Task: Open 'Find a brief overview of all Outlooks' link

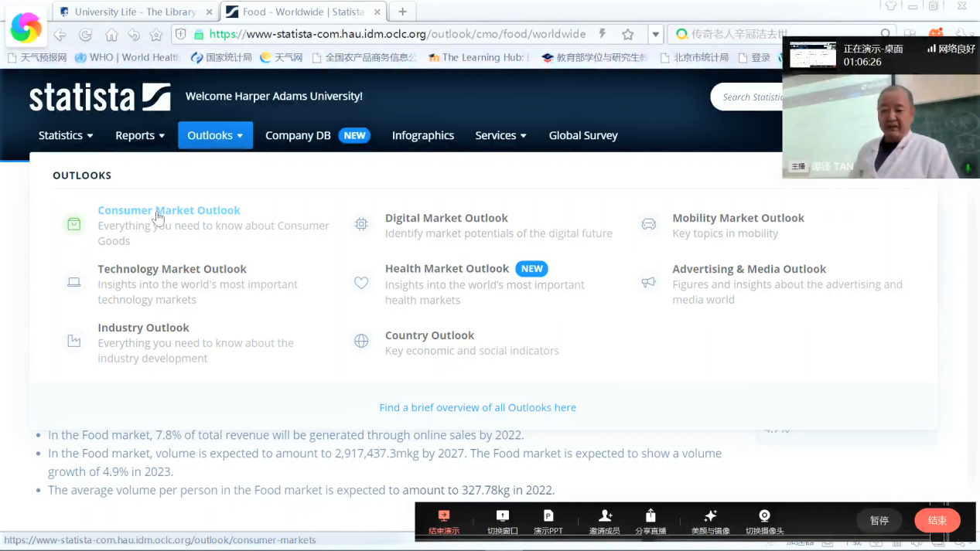Action: [477, 407]
